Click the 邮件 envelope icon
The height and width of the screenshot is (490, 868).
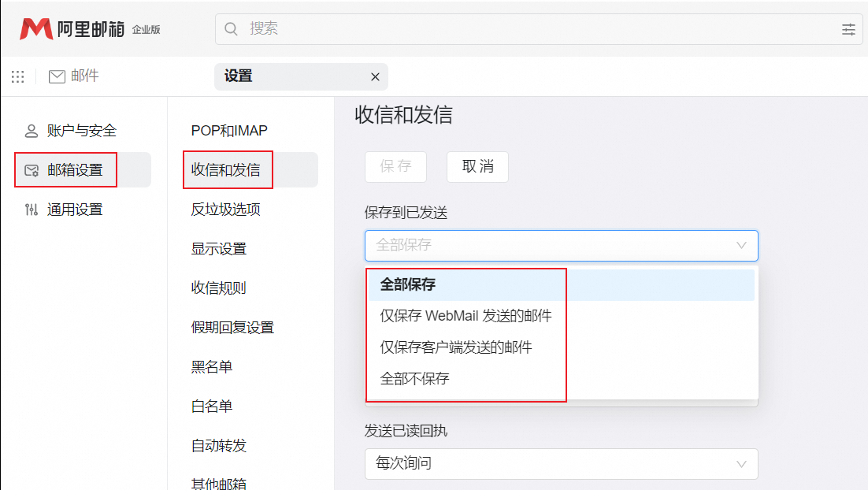57,76
